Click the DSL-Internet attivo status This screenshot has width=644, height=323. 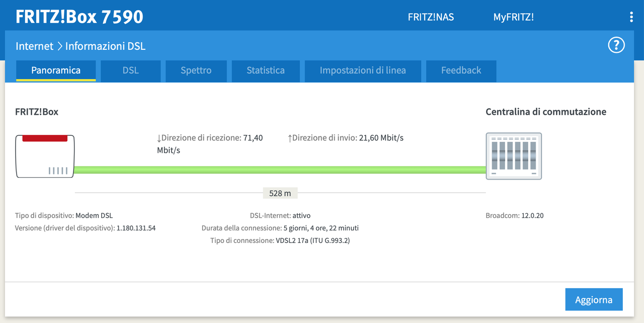[x=280, y=215]
